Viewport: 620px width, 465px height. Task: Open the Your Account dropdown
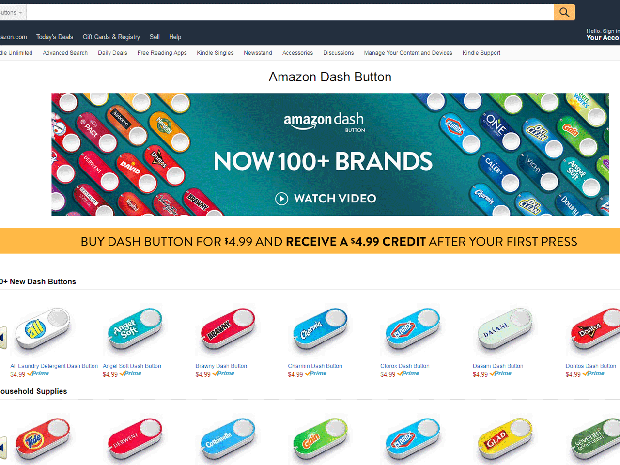coord(603,35)
